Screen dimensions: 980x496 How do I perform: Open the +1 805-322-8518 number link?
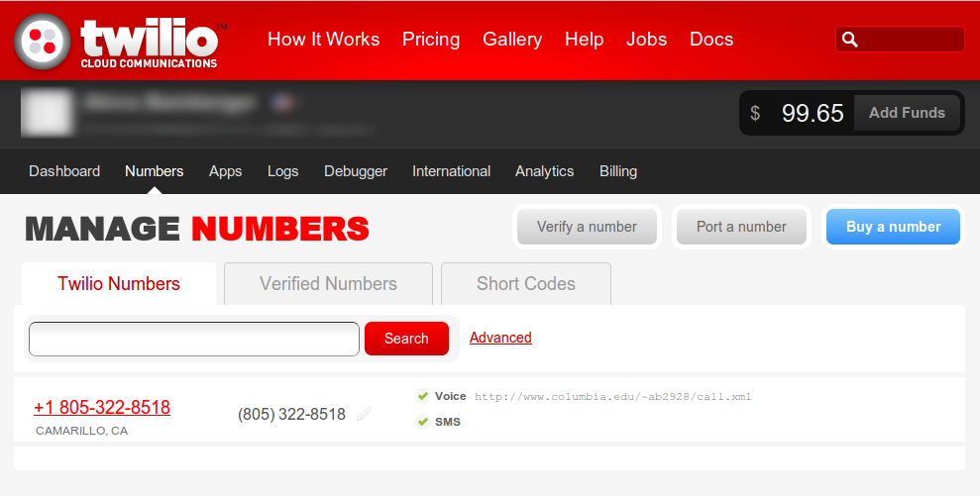click(102, 407)
